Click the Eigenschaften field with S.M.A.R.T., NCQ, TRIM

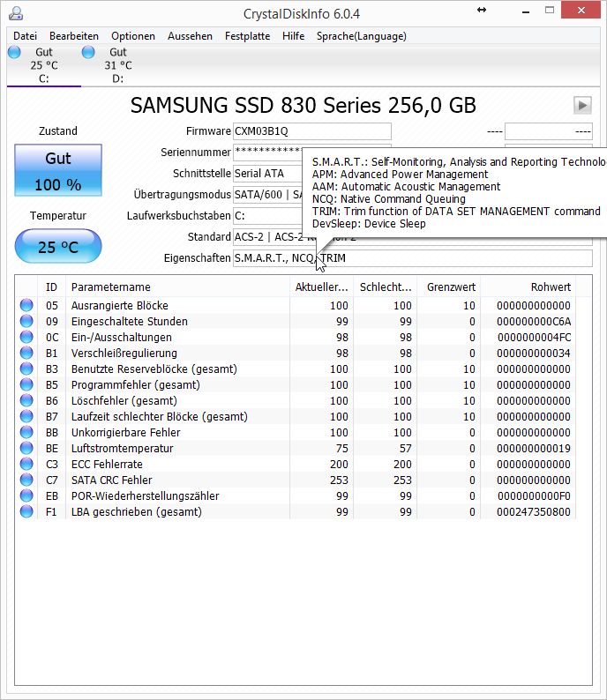click(x=413, y=258)
